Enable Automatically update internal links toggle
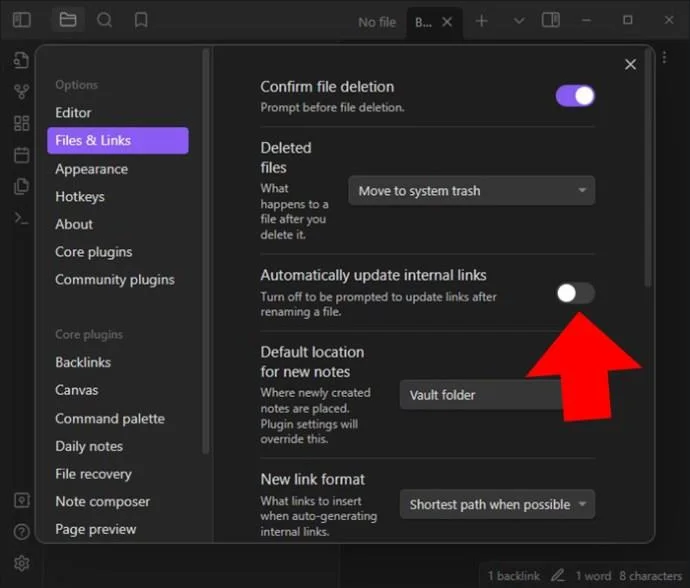 pos(576,293)
